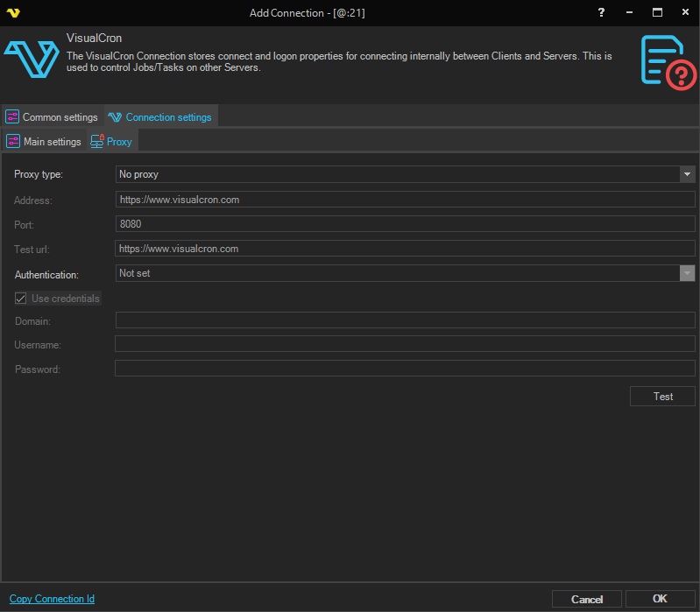The height and width of the screenshot is (612, 700).
Task: Click into the Test url field
Action: 405,249
